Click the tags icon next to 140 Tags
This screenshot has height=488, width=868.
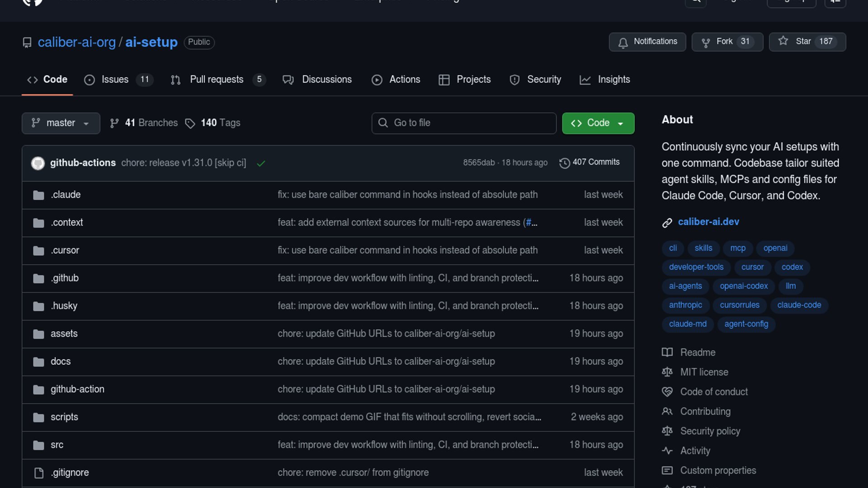click(190, 123)
